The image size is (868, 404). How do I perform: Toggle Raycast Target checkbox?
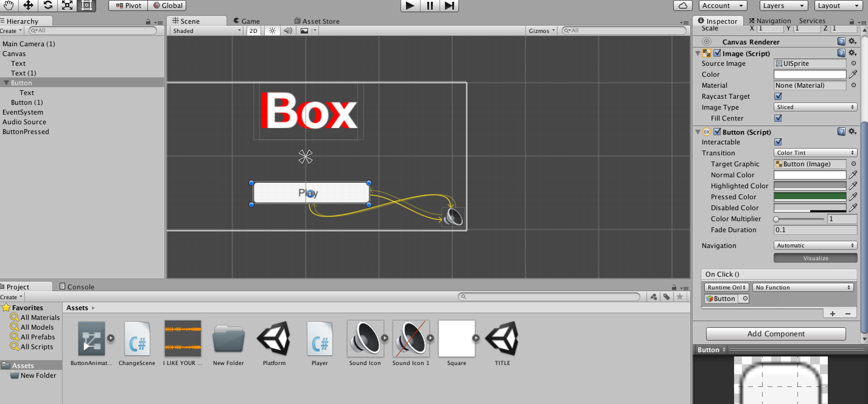click(778, 96)
